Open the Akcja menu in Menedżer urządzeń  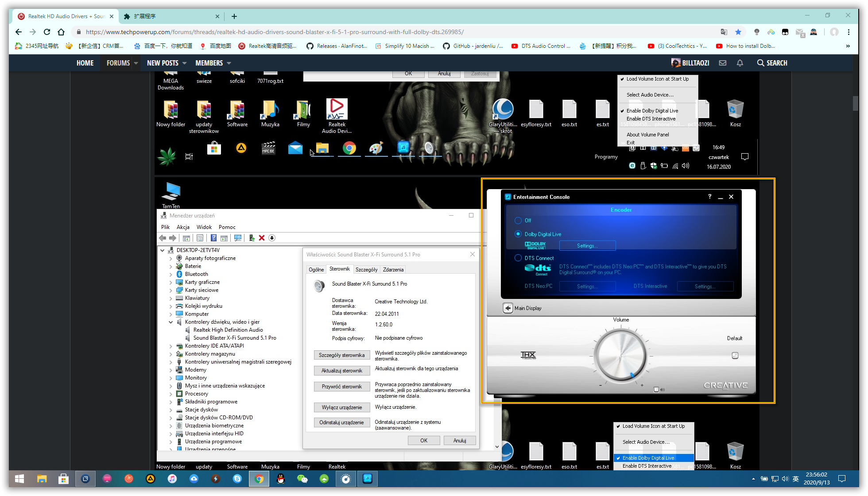point(183,227)
